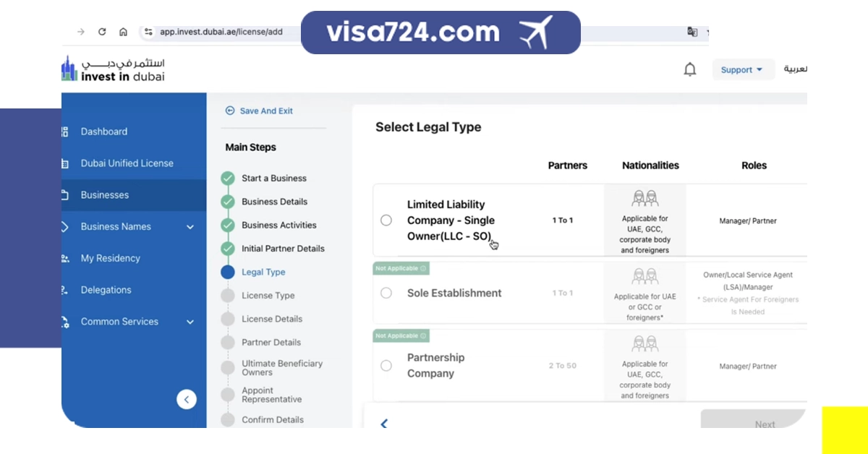The width and height of the screenshot is (868, 454).
Task: Switch language to Arabic link
Action: (x=796, y=69)
